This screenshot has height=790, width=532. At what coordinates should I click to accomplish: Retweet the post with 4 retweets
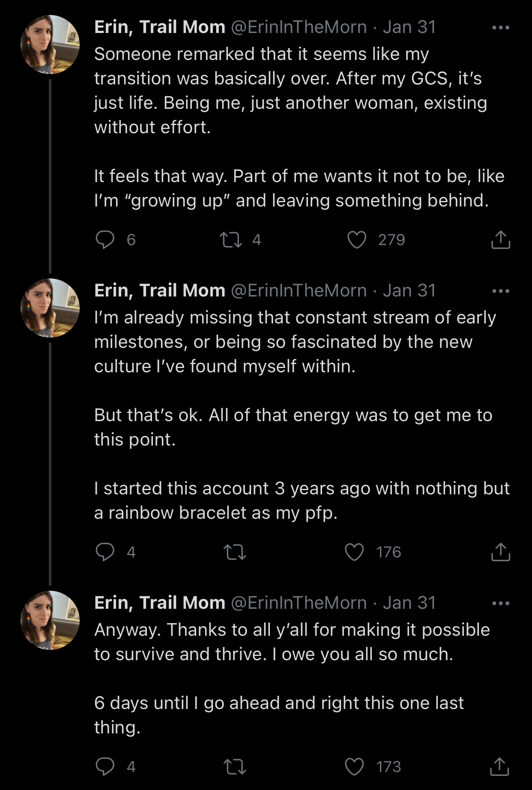coord(231,240)
